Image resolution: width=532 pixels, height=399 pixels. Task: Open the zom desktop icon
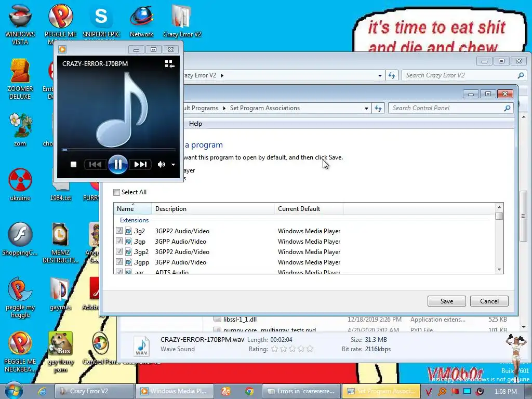(x=20, y=129)
